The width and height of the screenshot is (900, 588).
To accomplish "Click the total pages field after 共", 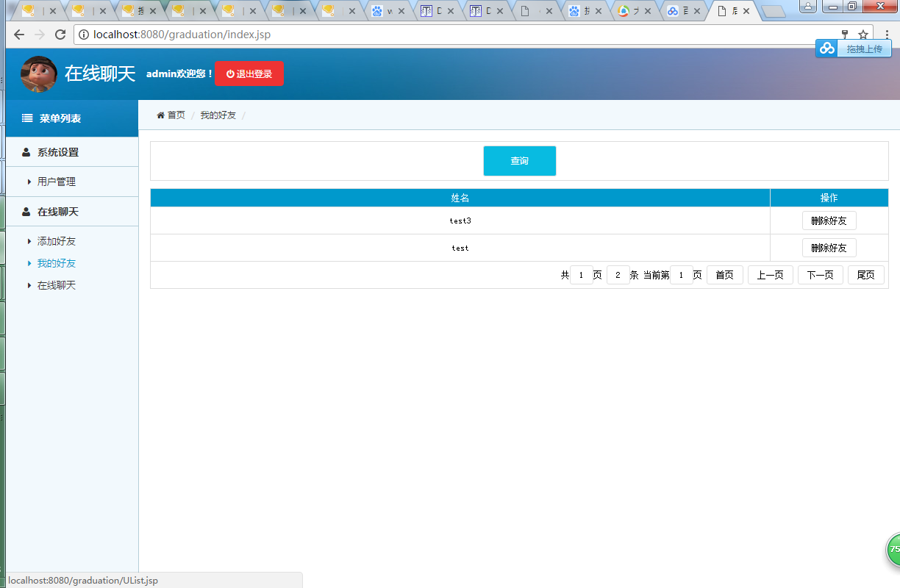I will point(582,275).
